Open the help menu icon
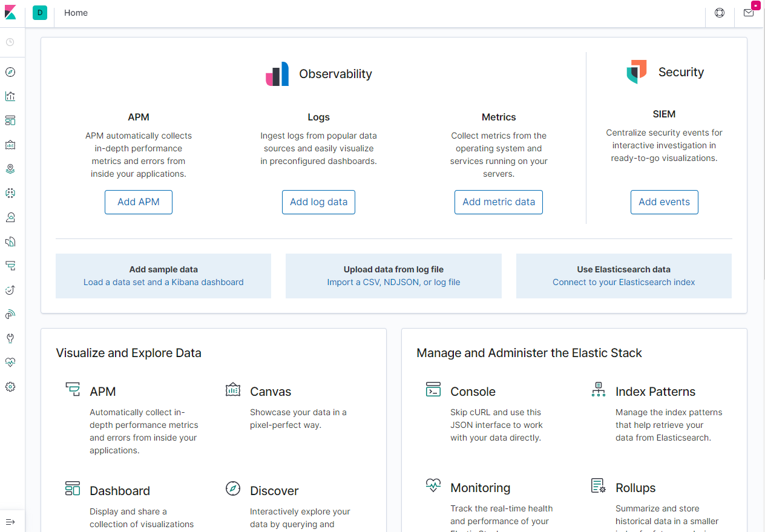Image resolution: width=765 pixels, height=532 pixels. click(720, 13)
